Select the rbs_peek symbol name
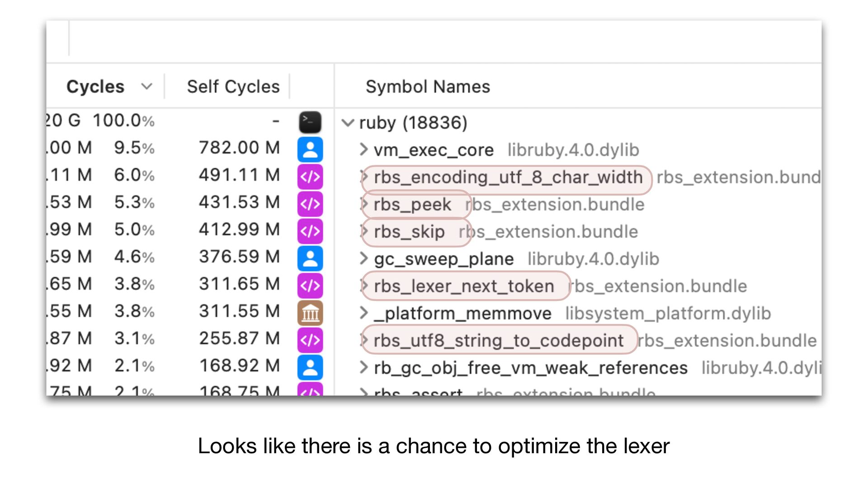 (412, 204)
